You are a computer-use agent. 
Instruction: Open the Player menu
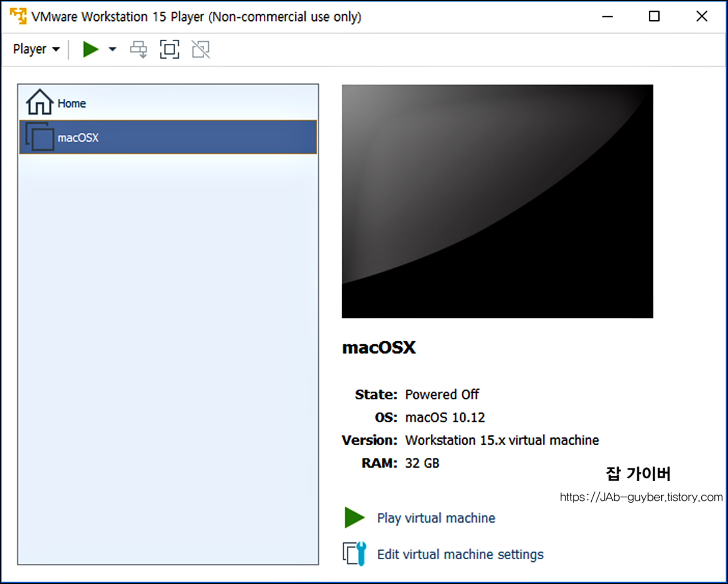point(36,49)
